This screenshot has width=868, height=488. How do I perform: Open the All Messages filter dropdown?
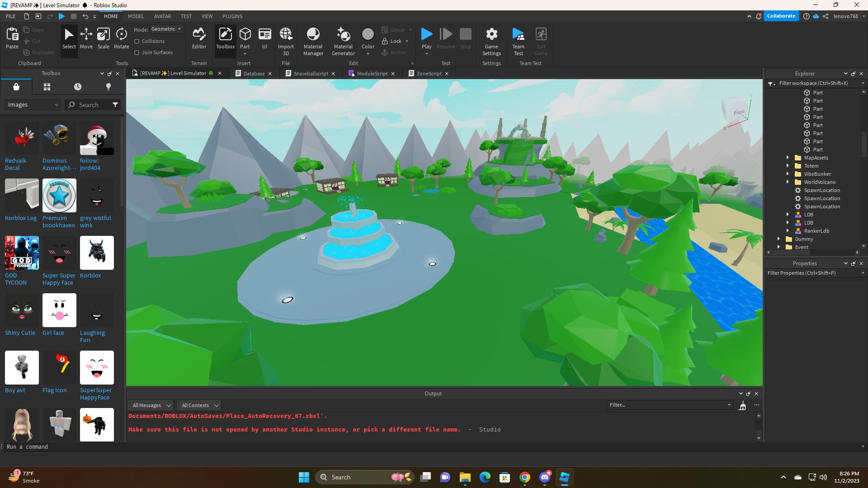150,405
